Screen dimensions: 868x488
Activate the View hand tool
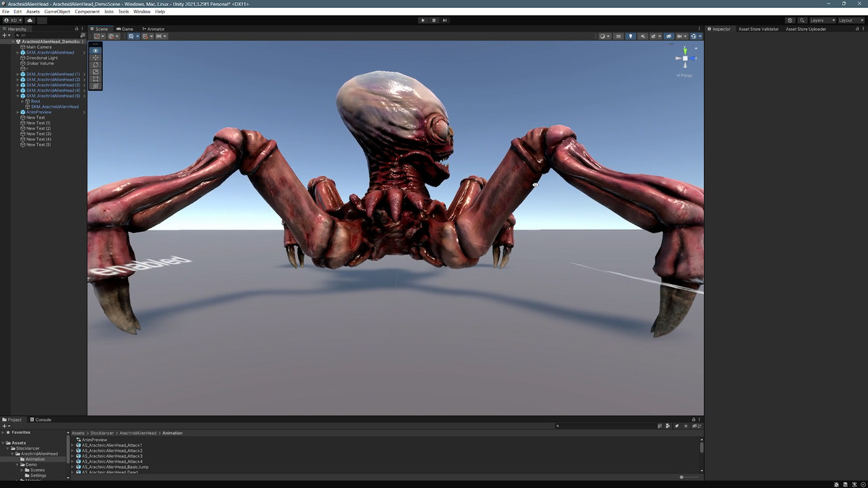pyautogui.click(x=95, y=51)
